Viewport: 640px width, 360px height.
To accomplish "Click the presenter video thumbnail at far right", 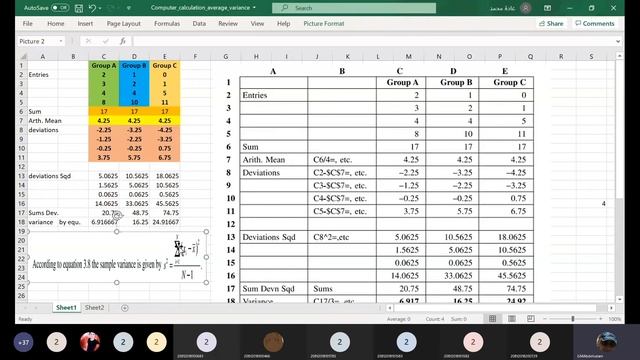I will pyautogui.click(x=607, y=342).
